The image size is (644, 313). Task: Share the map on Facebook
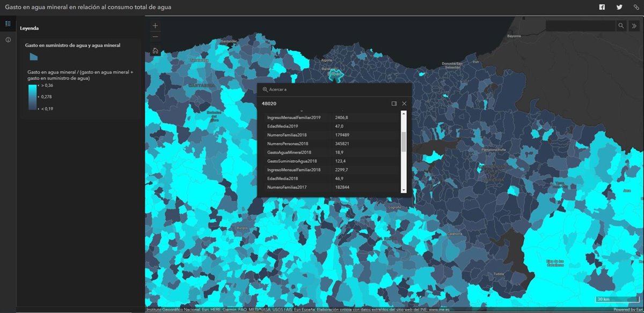click(602, 7)
